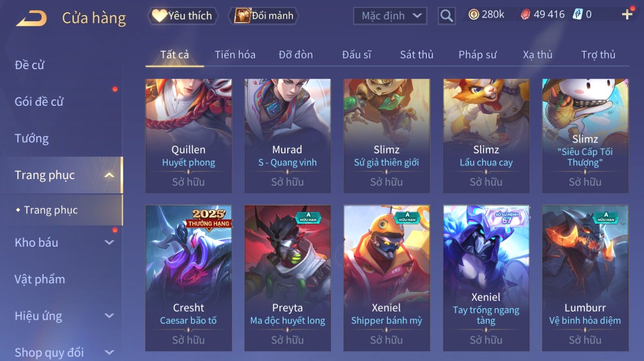Open the Mặc định sort dropdown
This screenshot has width=644, height=361.
pyautogui.click(x=390, y=16)
